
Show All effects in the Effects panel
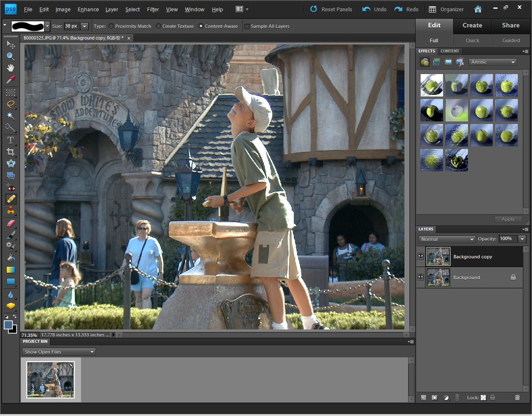click(460, 62)
